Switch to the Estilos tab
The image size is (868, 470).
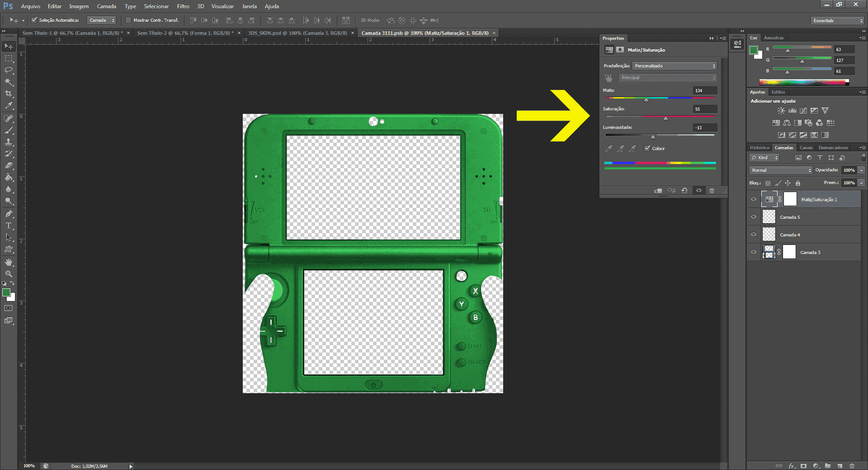[x=778, y=92]
